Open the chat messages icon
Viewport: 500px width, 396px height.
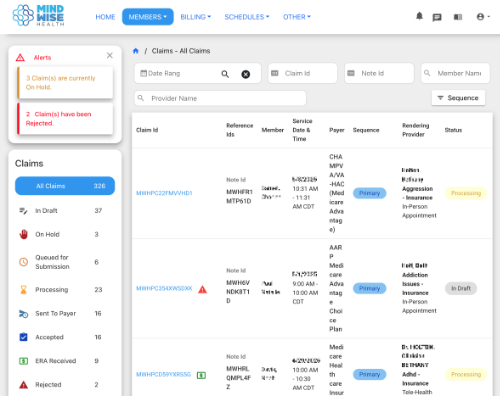point(437,17)
